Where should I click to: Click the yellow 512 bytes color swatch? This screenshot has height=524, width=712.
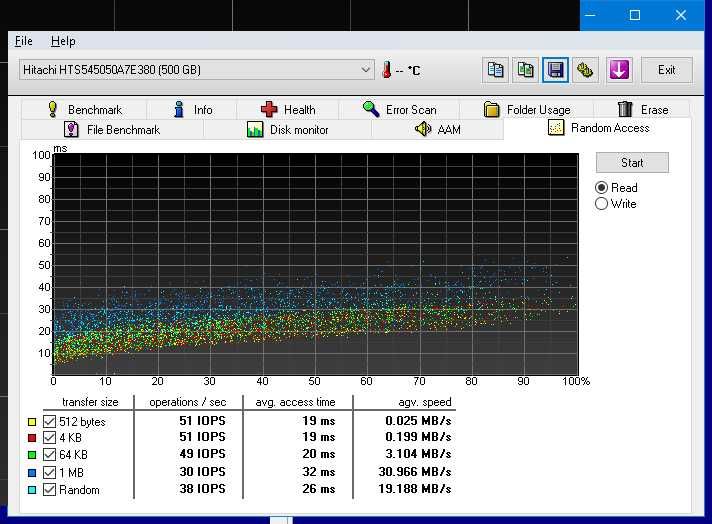32,422
